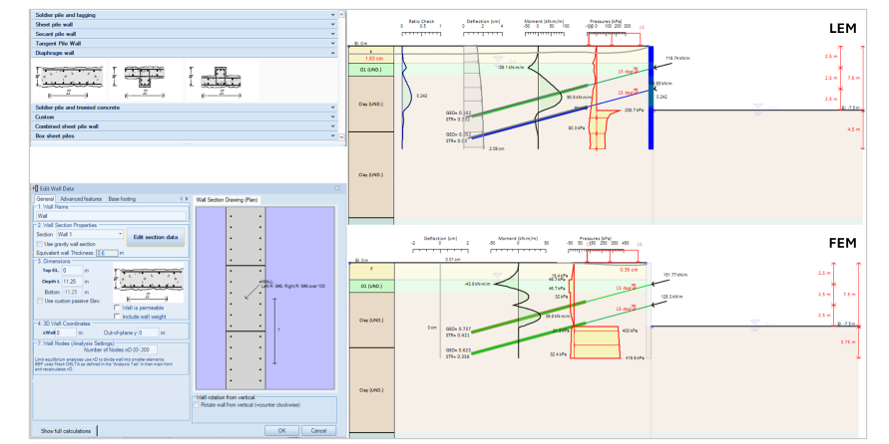Click the 2.09 cm deflection label
This screenshot has height=444, width=889.
(x=496, y=149)
